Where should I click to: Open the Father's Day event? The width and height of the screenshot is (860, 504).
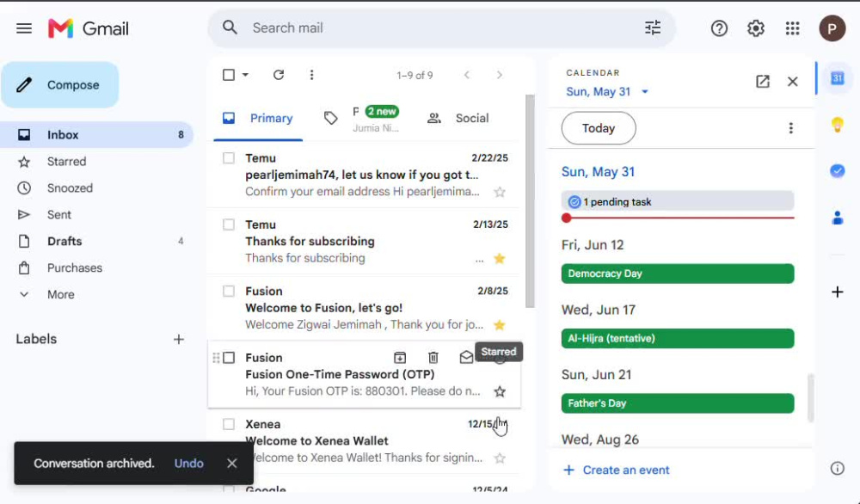(x=678, y=403)
